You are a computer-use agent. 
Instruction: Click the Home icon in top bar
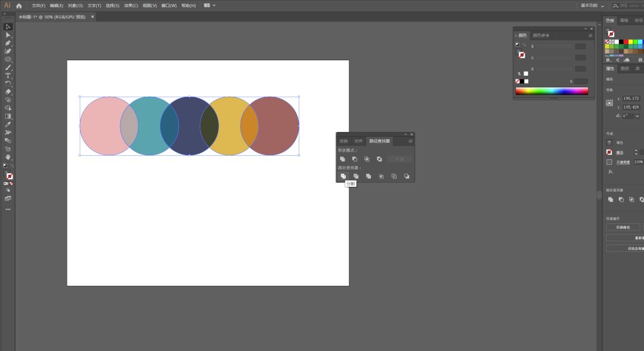click(x=19, y=5)
